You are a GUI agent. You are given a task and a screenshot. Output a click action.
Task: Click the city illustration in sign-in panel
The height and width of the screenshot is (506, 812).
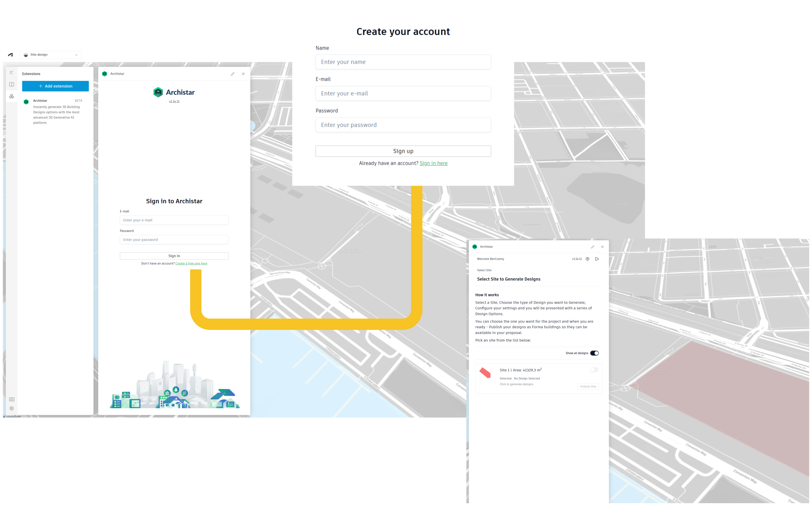[x=175, y=385]
